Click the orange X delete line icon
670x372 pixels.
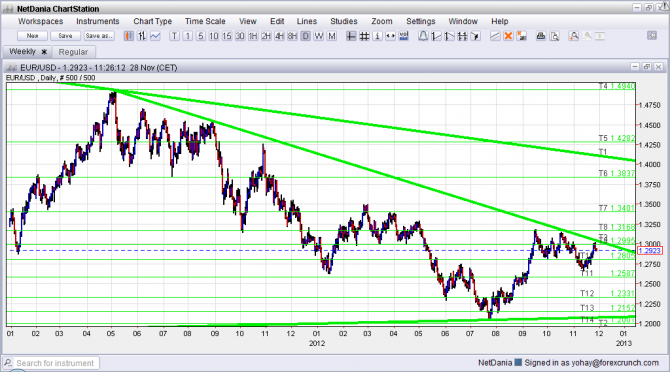508,36
